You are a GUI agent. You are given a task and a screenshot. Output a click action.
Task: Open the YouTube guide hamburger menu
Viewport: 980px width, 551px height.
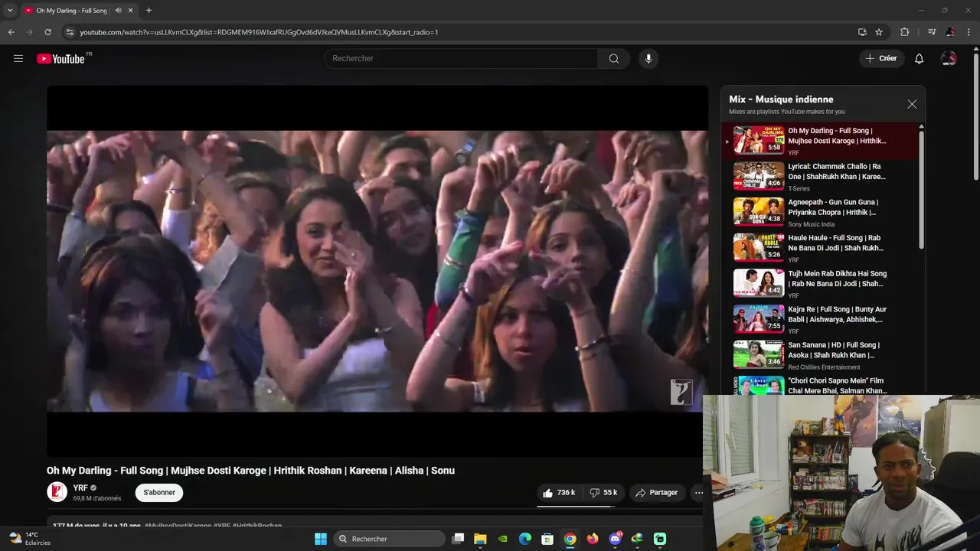[x=18, y=58]
